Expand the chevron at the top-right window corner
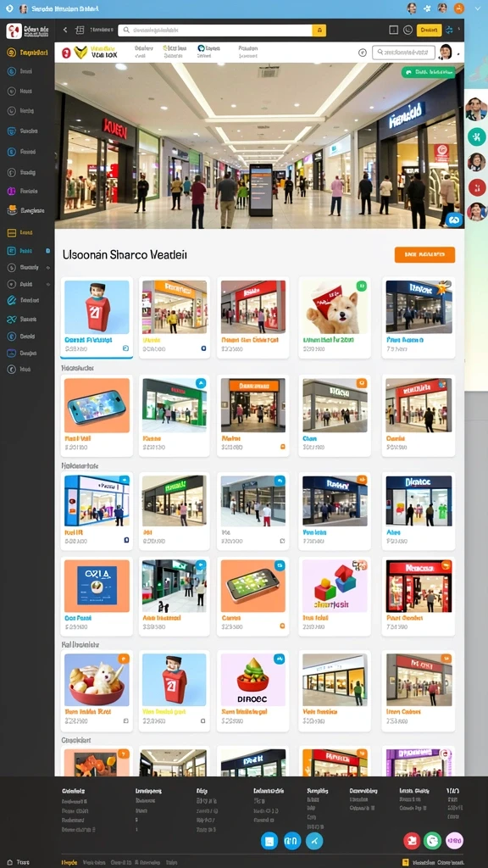488x868 pixels. [478, 8]
